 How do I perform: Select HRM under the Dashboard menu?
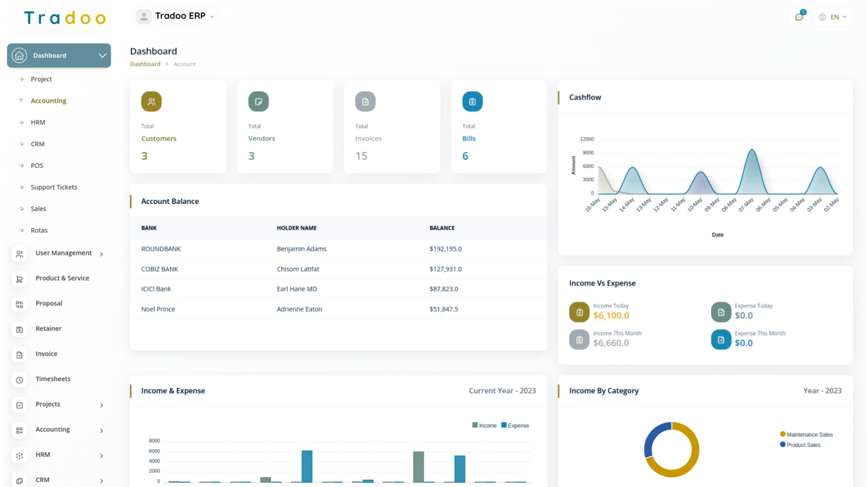[38, 123]
